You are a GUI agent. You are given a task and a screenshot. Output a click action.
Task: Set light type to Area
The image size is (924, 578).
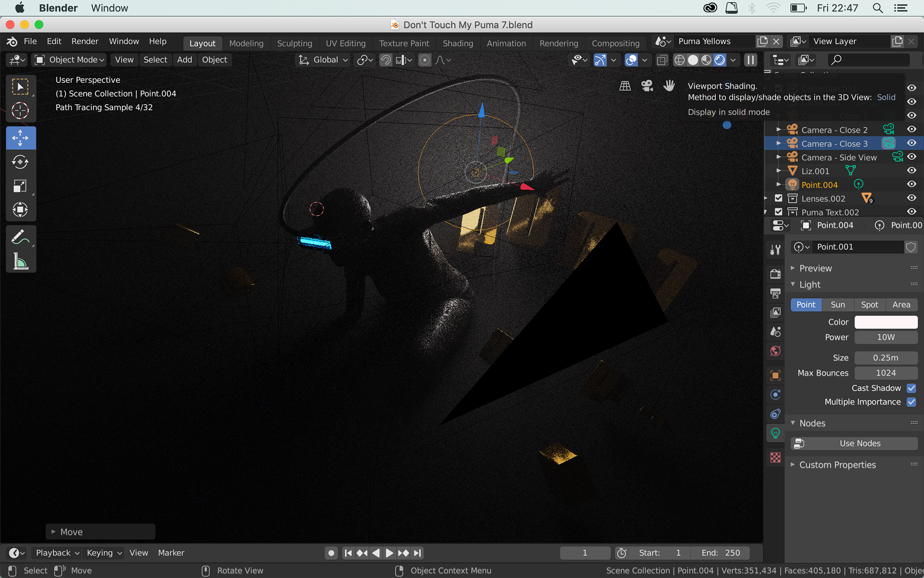pos(901,305)
